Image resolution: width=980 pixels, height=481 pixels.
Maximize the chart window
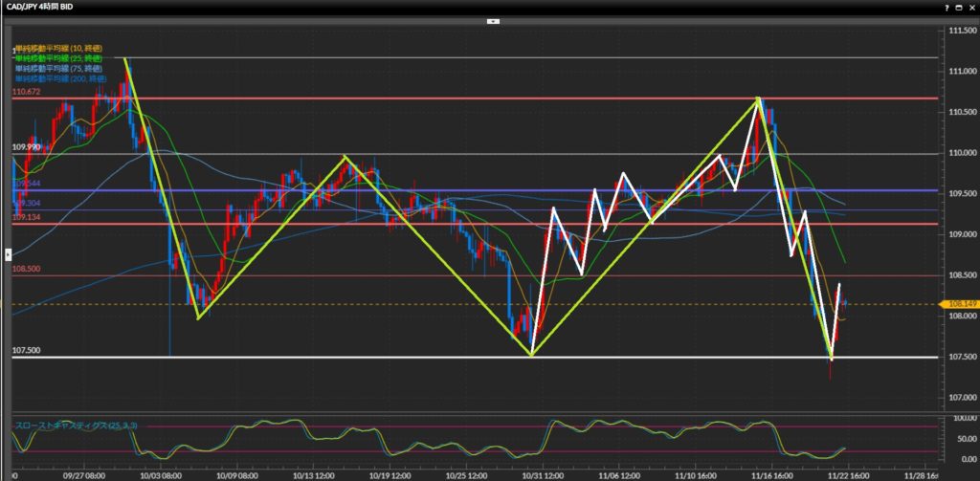tap(960, 6)
